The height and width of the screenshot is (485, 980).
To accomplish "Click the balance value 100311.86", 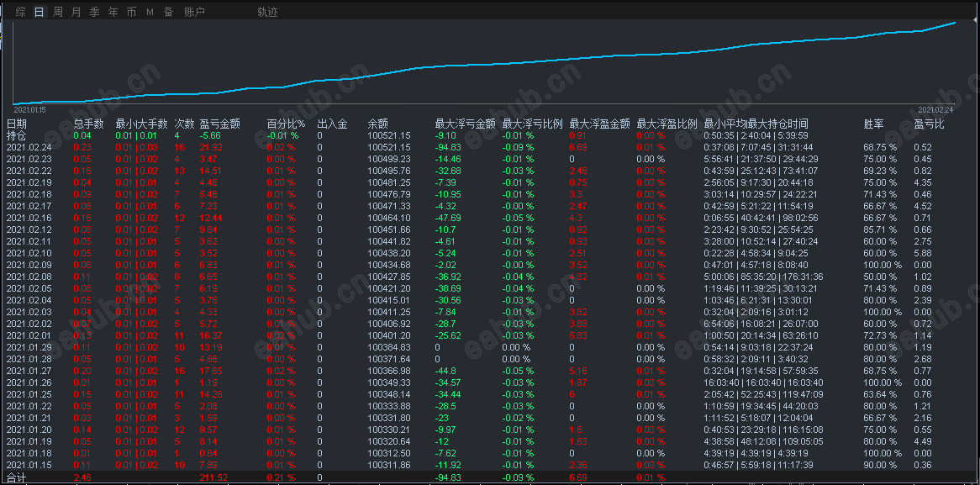I will pyautogui.click(x=389, y=465).
